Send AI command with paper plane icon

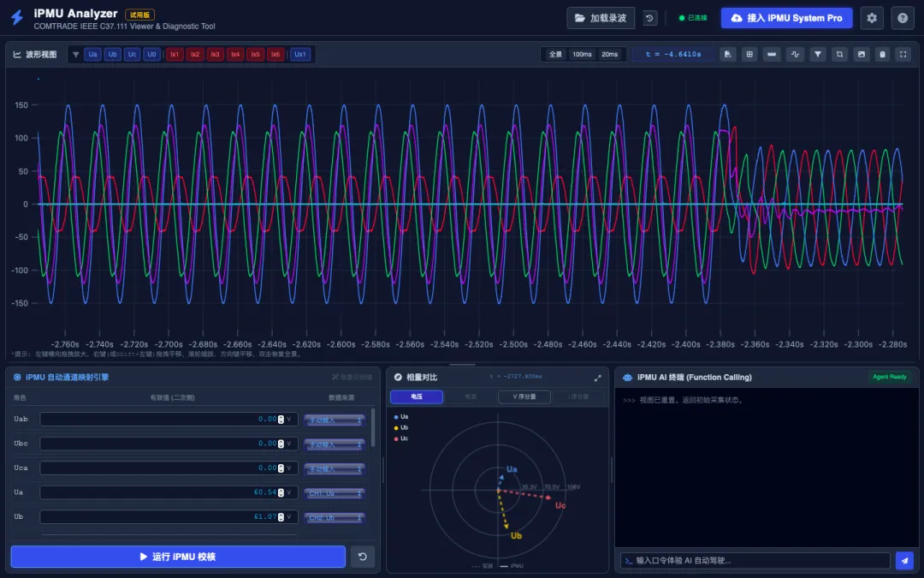(904, 560)
